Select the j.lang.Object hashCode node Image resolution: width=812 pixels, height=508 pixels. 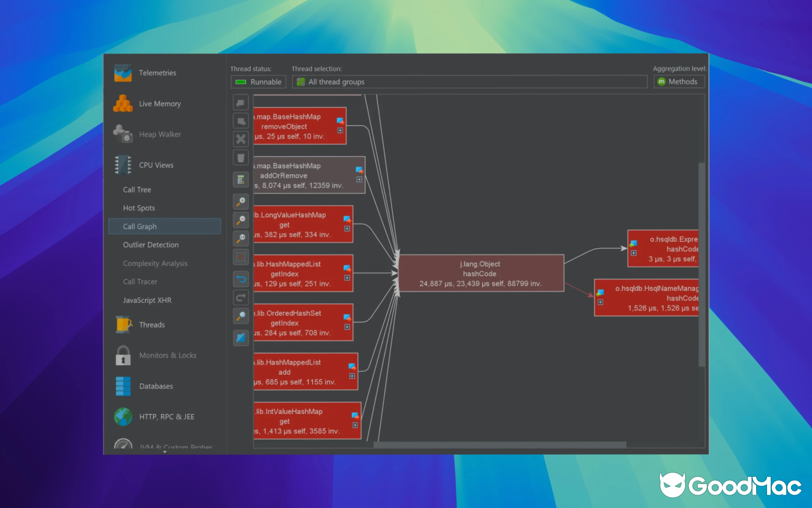pyautogui.click(x=481, y=273)
